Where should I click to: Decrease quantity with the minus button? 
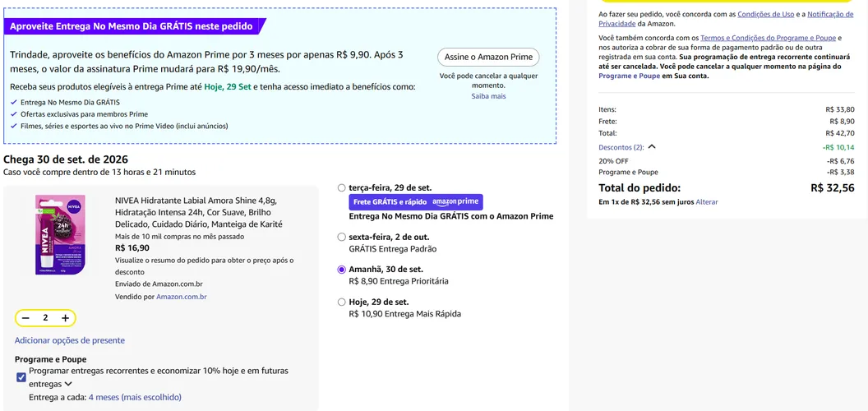coord(25,318)
